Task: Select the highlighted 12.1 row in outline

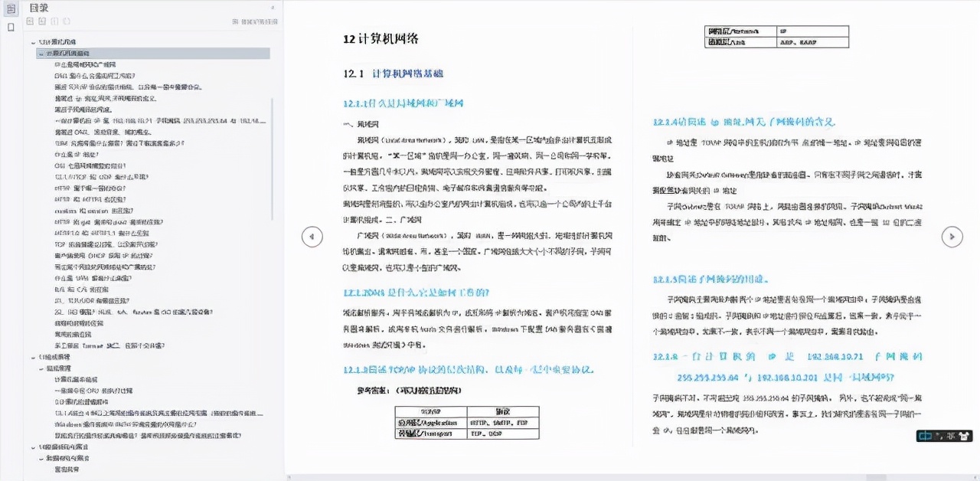Action: 153,54
